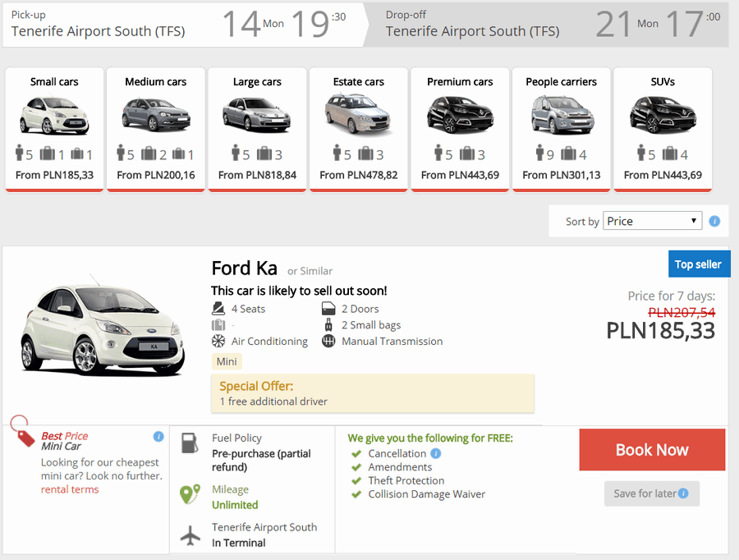Switch to the SUVs category

click(663, 129)
